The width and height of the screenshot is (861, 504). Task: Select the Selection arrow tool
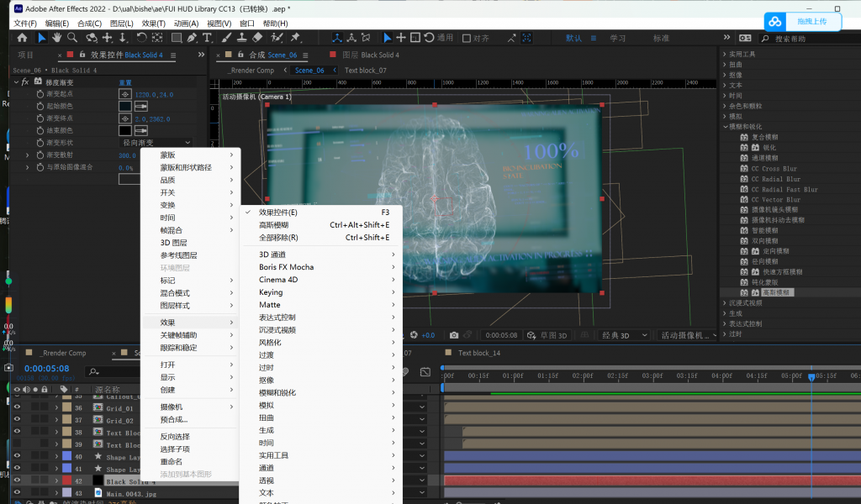click(41, 38)
